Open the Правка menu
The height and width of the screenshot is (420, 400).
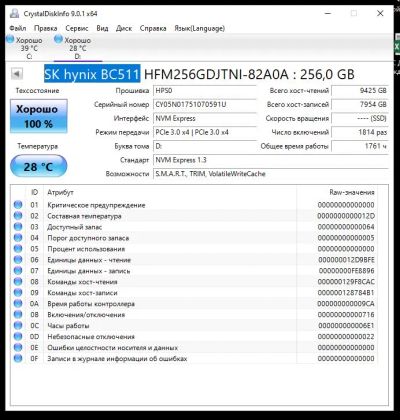pos(46,28)
